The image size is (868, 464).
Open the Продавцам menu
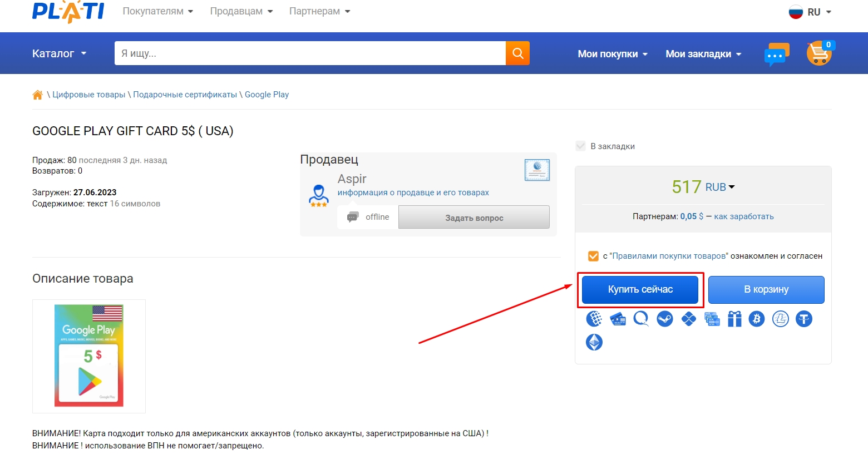pyautogui.click(x=241, y=11)
